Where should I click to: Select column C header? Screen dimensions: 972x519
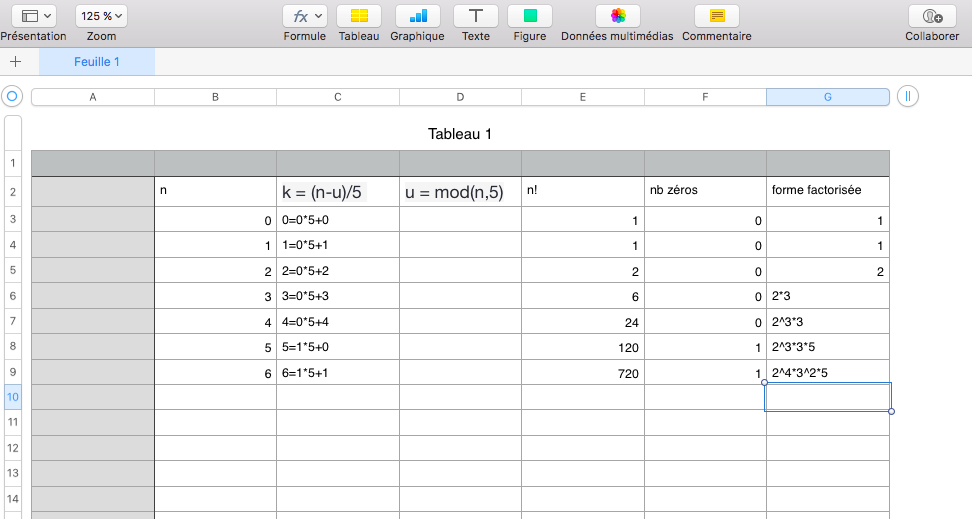(x=338, y=97)
